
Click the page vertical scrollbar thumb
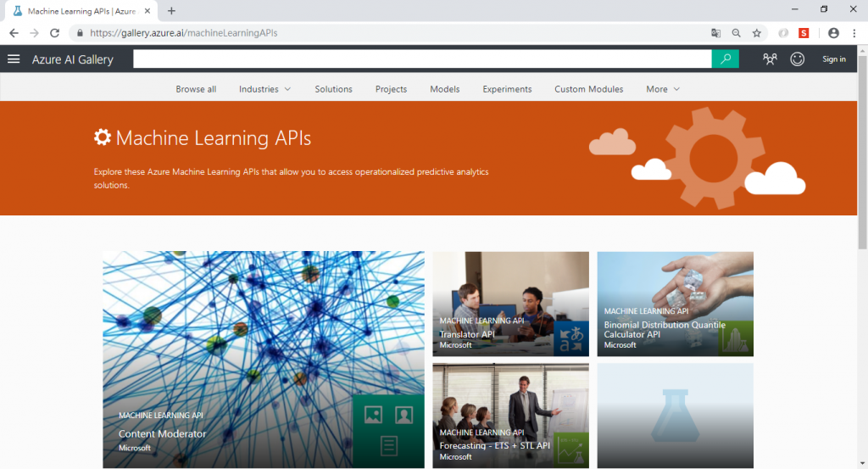coord(862,153)
